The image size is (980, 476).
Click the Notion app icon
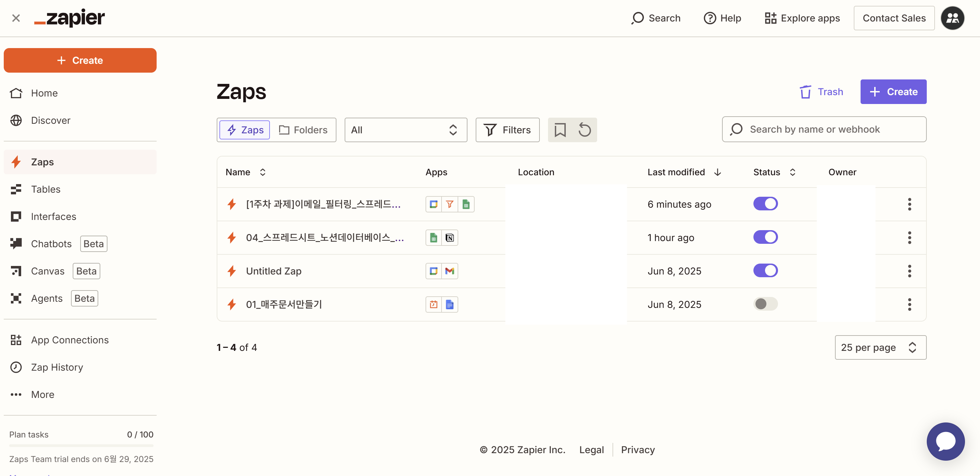coord(450,238)
